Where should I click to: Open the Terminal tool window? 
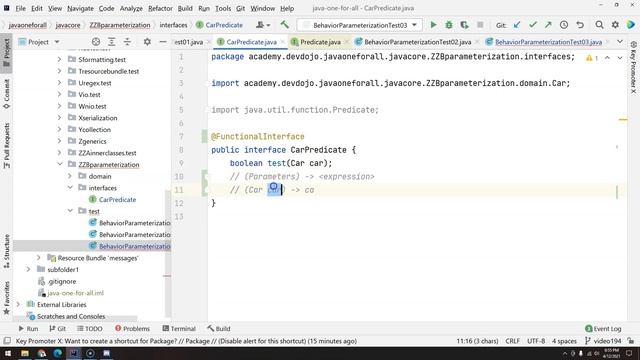pos(179,329)
